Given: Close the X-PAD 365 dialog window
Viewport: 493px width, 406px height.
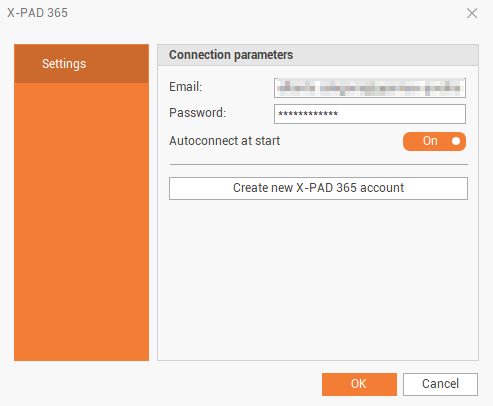Looking at the screenshot, I should tap(472, 13).
